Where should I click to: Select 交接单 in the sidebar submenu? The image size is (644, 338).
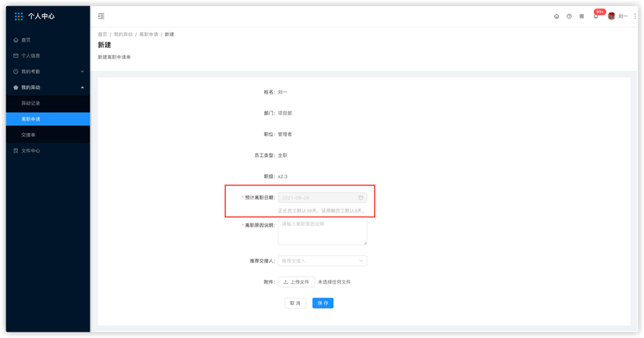tap(48, 135)
